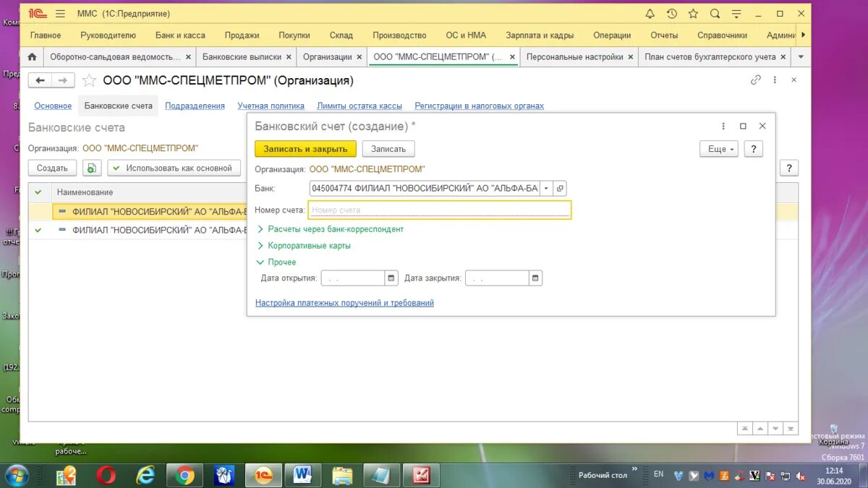Viewport: 868px width, 488px height.
Task: Click Создать button in bank accounts
Action: (52, 168)
